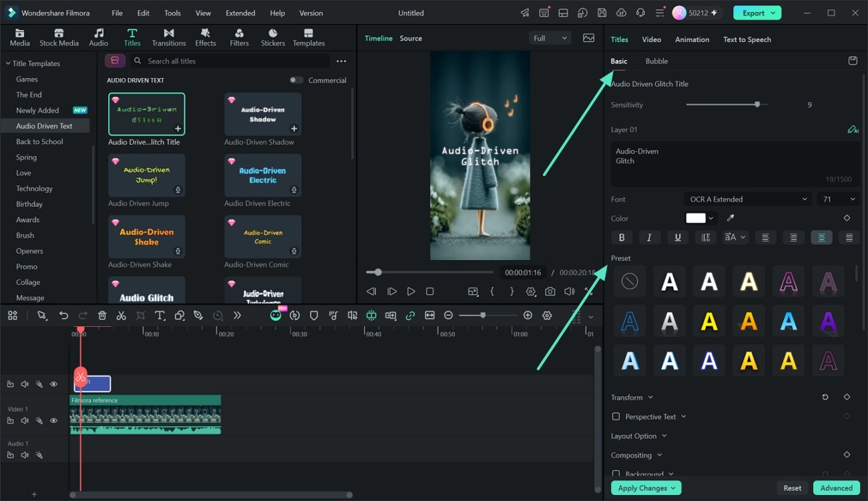Enable the Perspective Text checkbox

[616, 416]
